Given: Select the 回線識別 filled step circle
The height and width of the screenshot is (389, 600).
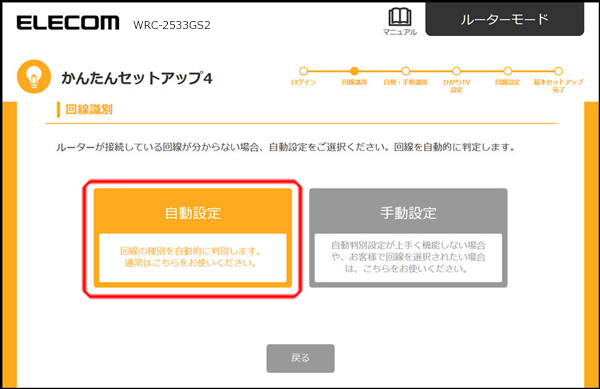Looking at the screenshot, I should click(354, 71).
